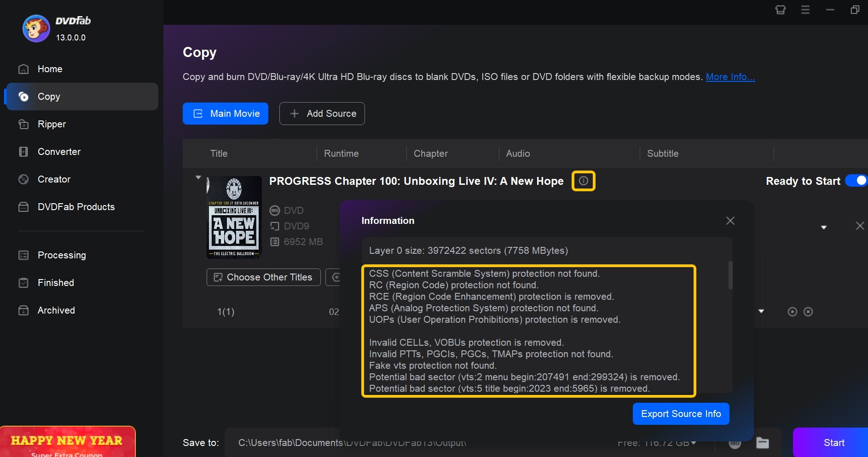Click the title info indicator icon
Image resolution: width=868 pixels, height=457 pixels.
[584, 181]
